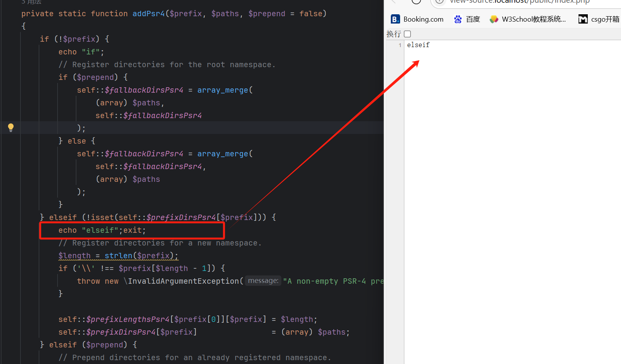Viewport: 621px width, 364px height.
Task: Click line number 1 in view-source
Action: (400, 45)
